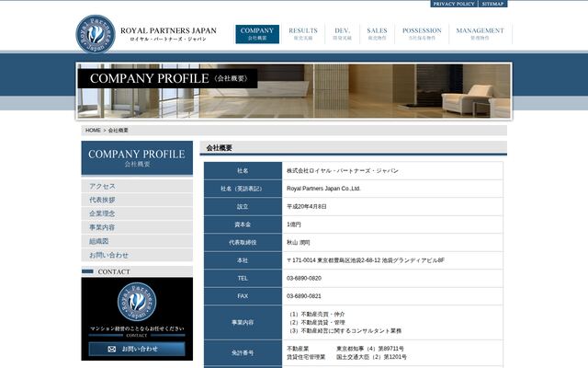Viewport: 588px width, 368px height.
Task: Click the TEL row header cell
Action: click(x=243, y=278)
